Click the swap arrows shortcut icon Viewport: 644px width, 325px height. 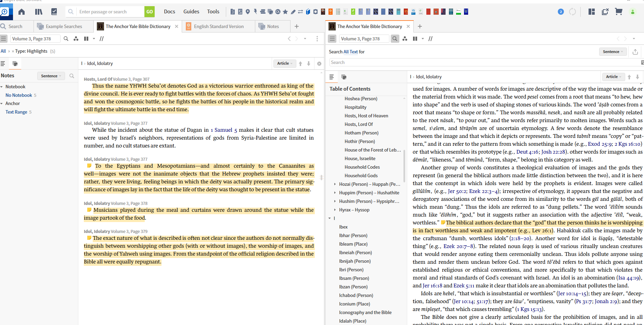point(300,12)
